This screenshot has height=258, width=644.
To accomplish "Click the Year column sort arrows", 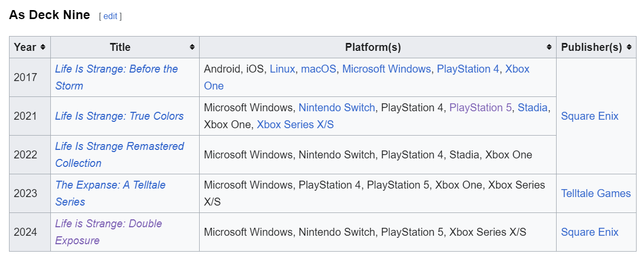I will coord(43,47).
